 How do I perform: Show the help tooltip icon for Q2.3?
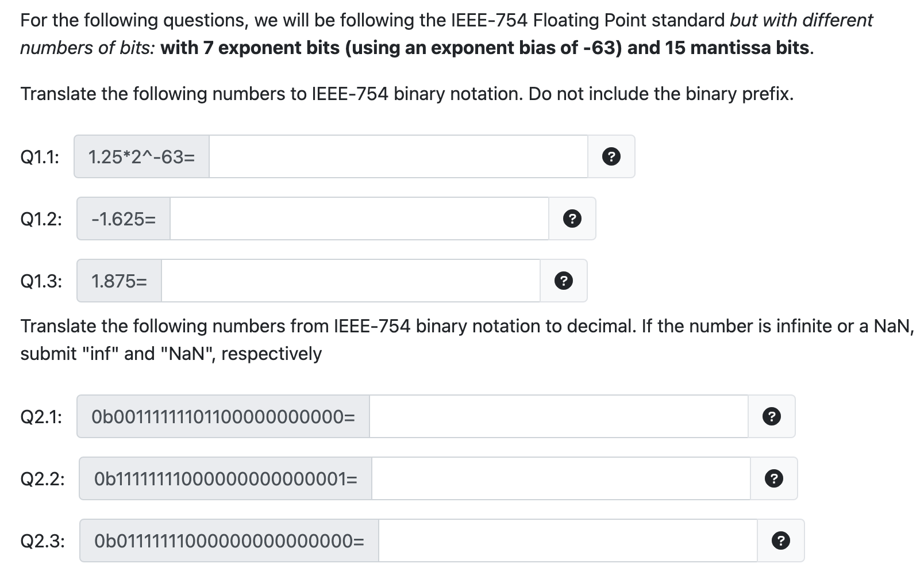coord(780,540)
